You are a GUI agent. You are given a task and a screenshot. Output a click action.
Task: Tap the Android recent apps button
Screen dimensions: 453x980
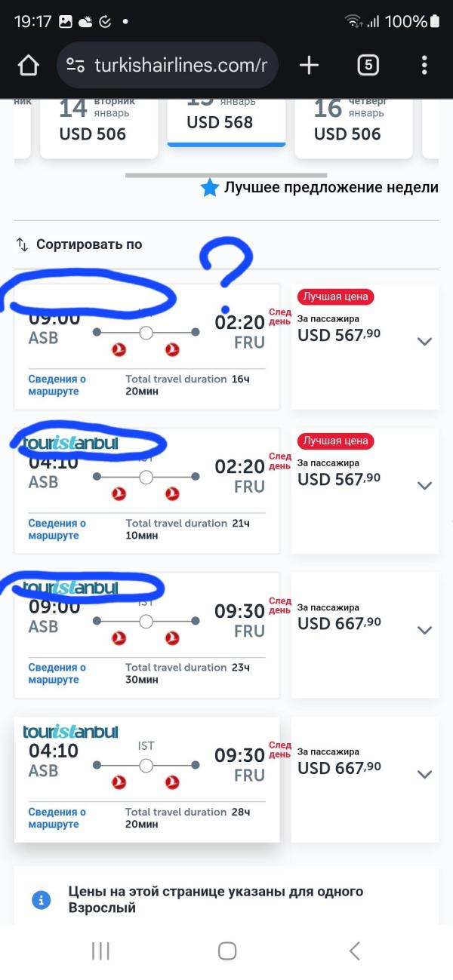click(100, 951)
